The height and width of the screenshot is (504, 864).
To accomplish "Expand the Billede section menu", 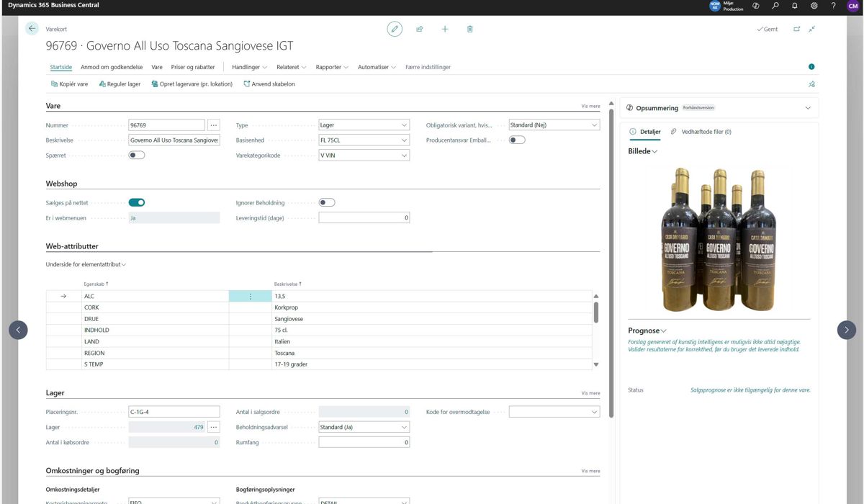I will point(642,151).
